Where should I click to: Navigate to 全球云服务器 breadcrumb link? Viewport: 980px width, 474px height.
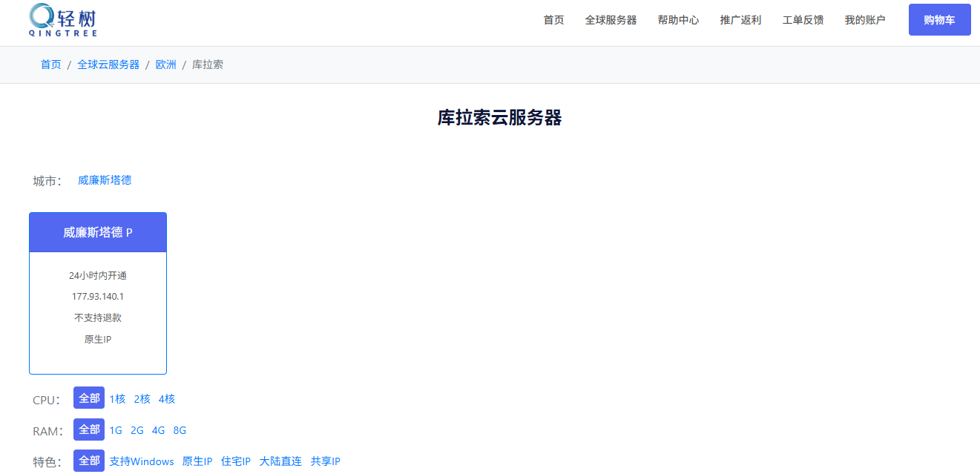coord(108,65)
